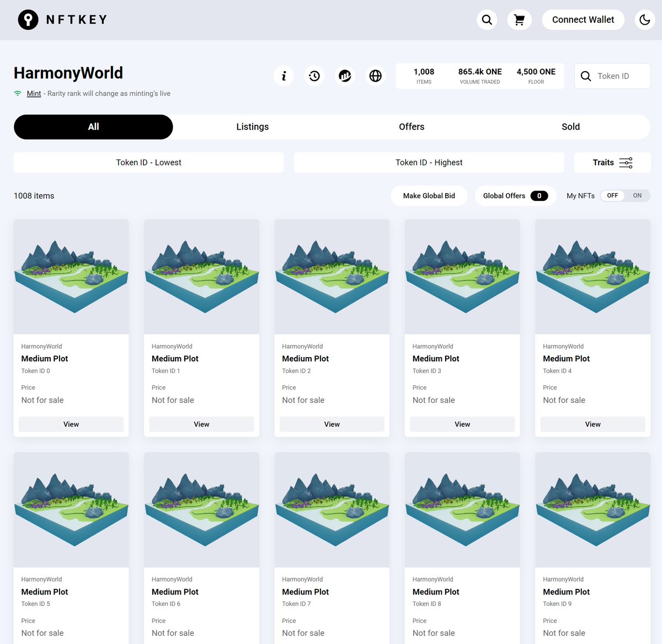662x644 pixels.
Task: Open collection website globe icon
Action: pyautogui.click(x=376, y=76)
